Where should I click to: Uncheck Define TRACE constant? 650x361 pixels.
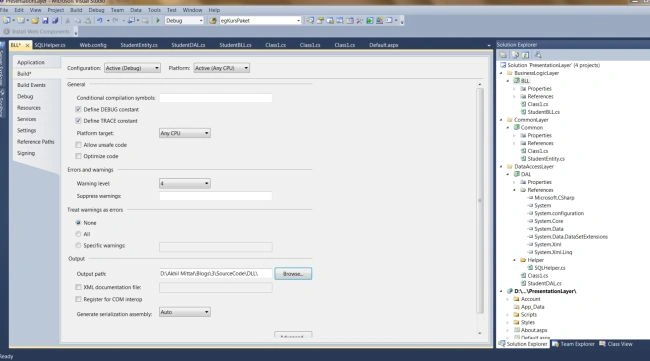tap(78, 121)
